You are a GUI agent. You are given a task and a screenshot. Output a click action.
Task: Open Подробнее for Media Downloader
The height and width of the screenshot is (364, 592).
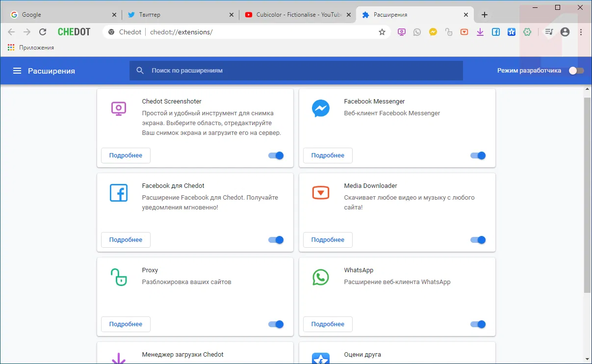tap(328, 240)
